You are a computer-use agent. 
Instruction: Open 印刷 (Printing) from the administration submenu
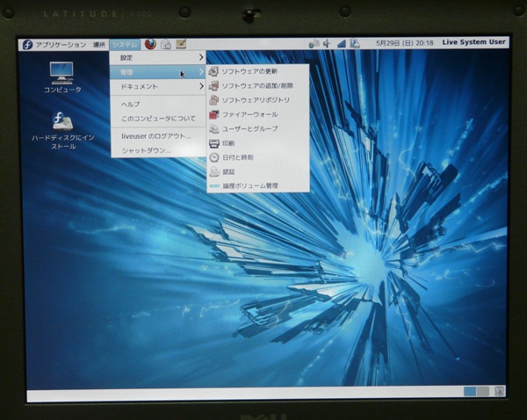coord(228,143)
